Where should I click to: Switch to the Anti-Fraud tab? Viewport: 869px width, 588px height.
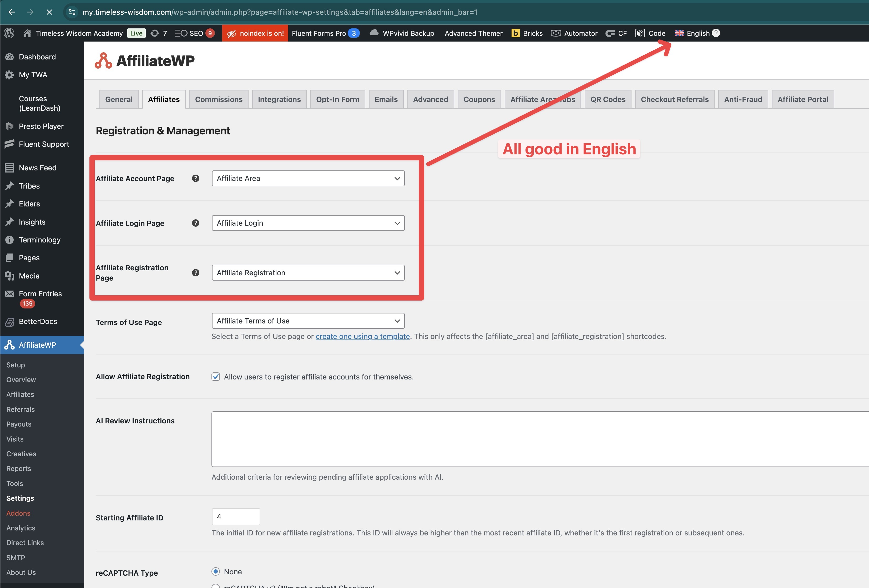pos(743,99)
